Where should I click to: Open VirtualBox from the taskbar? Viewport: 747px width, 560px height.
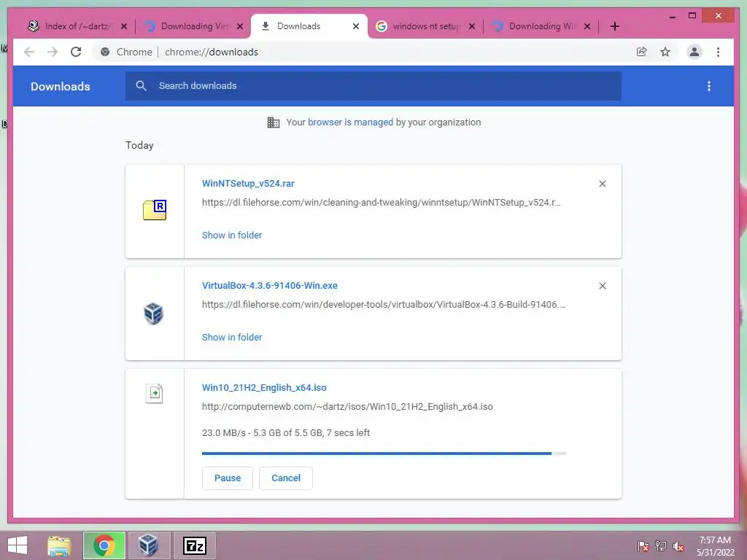click(x=149, y=545)
